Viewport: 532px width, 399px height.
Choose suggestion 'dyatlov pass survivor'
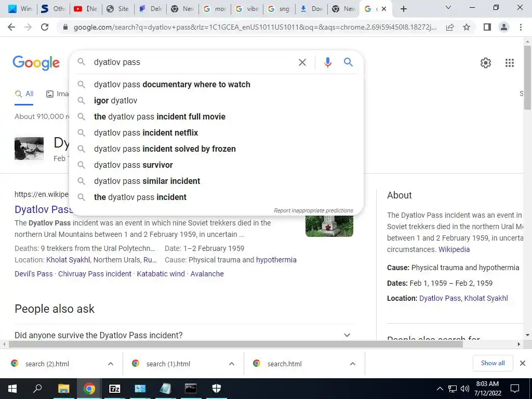point(217,165)
